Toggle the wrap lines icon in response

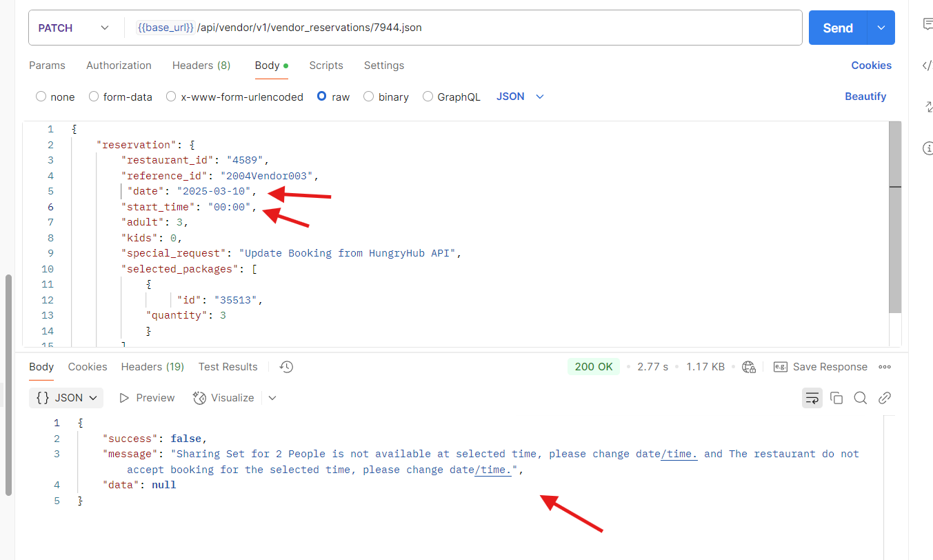click(812, 398)
